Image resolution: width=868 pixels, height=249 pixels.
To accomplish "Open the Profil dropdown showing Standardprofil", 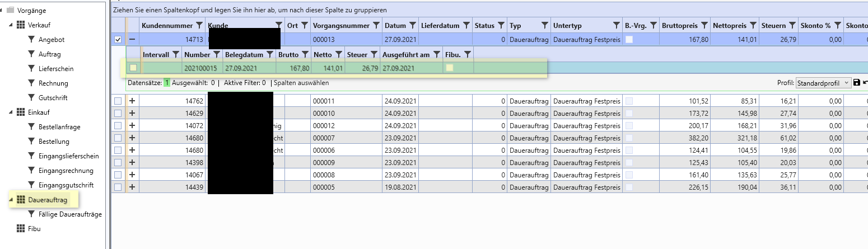I will [x=823, y=83].
